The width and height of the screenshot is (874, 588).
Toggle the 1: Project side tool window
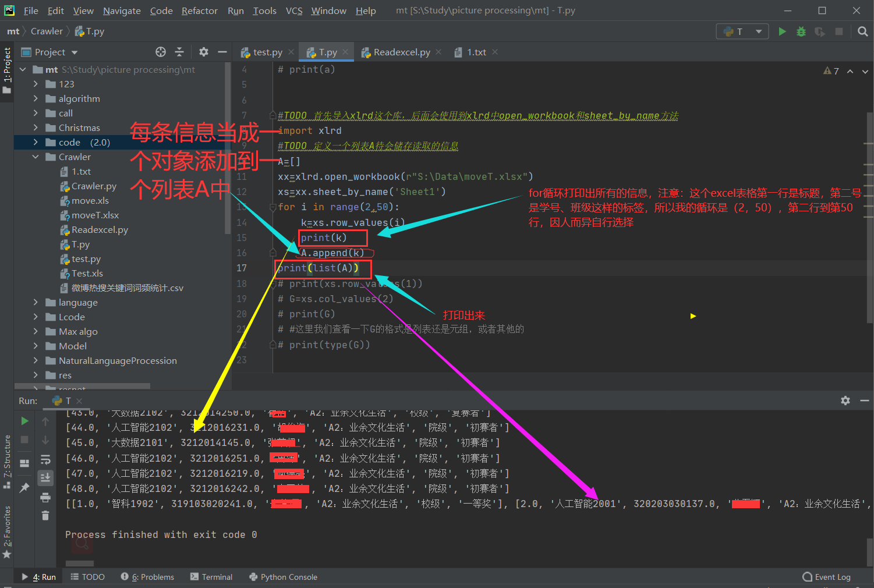tap(7, 70)
